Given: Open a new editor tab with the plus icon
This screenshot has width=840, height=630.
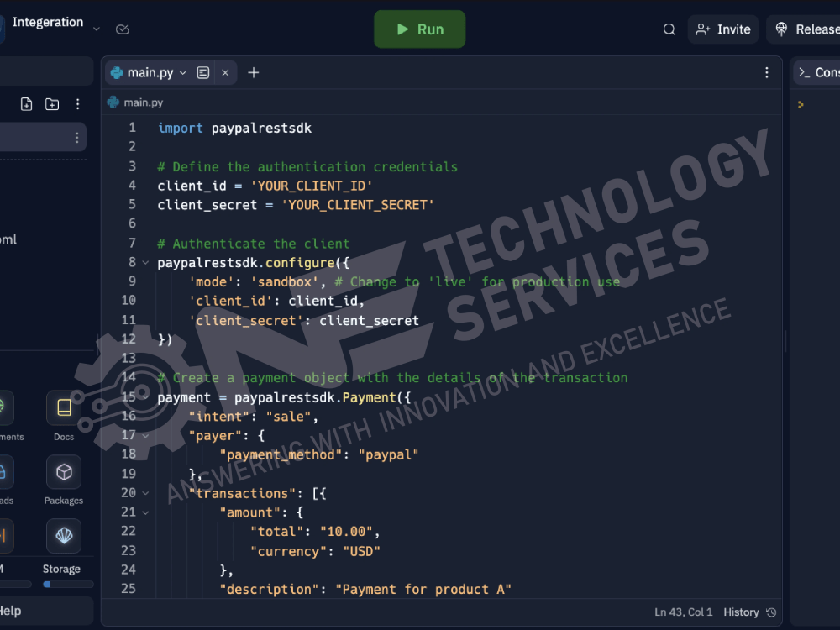Looking at the screenshot, I should (x=254, y=72).
